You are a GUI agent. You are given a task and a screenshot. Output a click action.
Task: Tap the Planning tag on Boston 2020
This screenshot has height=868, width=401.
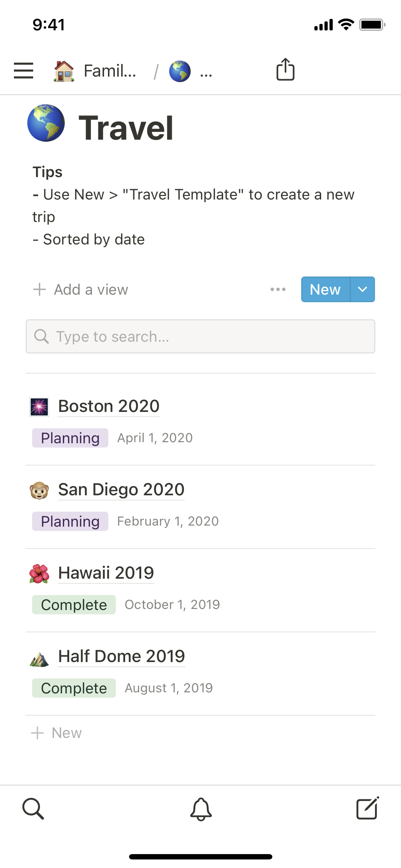[70, 438]
